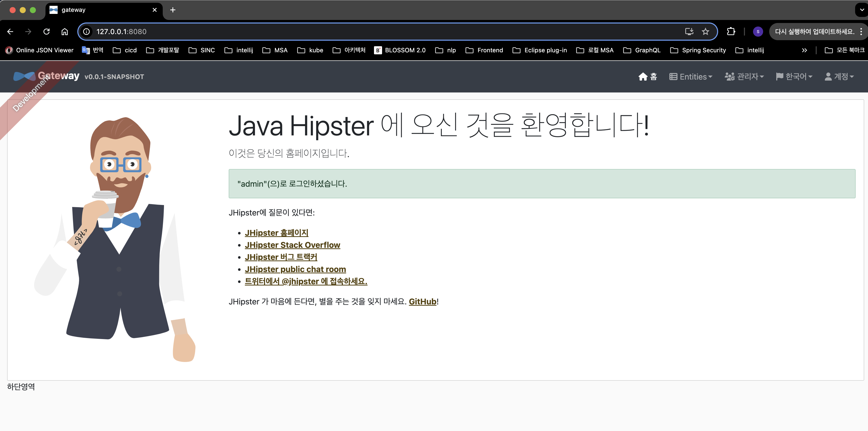Click the Gateway bow-tie logo
Screen dimensions: 868x431
[x=24, y=77]
